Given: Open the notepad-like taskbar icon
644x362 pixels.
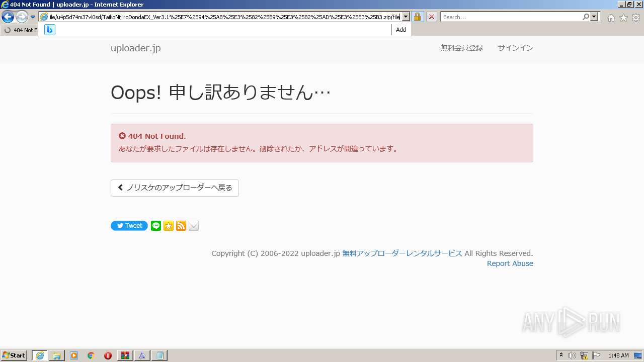Looking at the screenshot, I should coord(159,355).
